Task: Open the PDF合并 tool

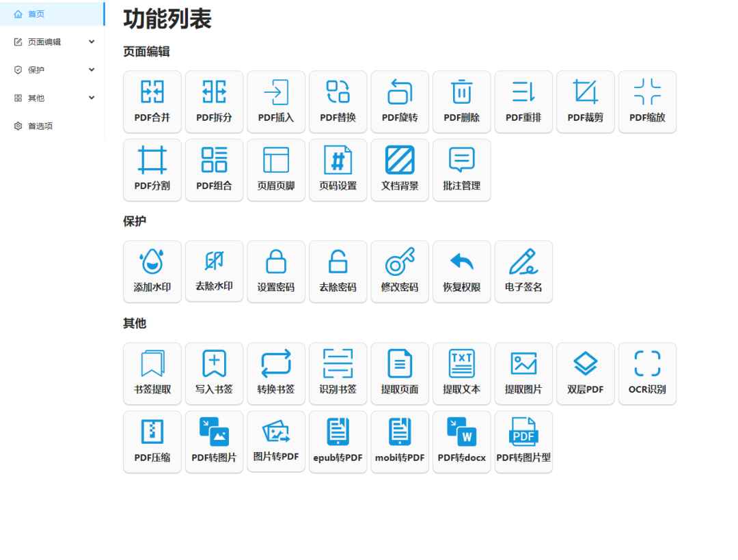Action: pyautogui.click(x=152, y=102)
